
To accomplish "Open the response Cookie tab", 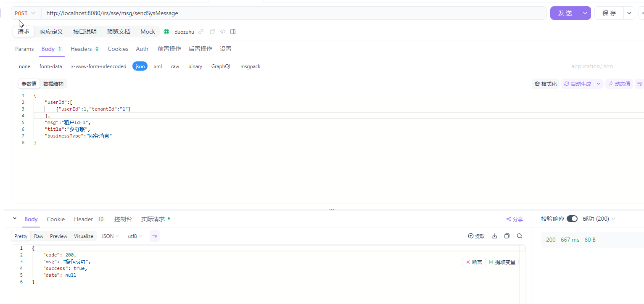I will pyautogui.click(x=56, y=219).
